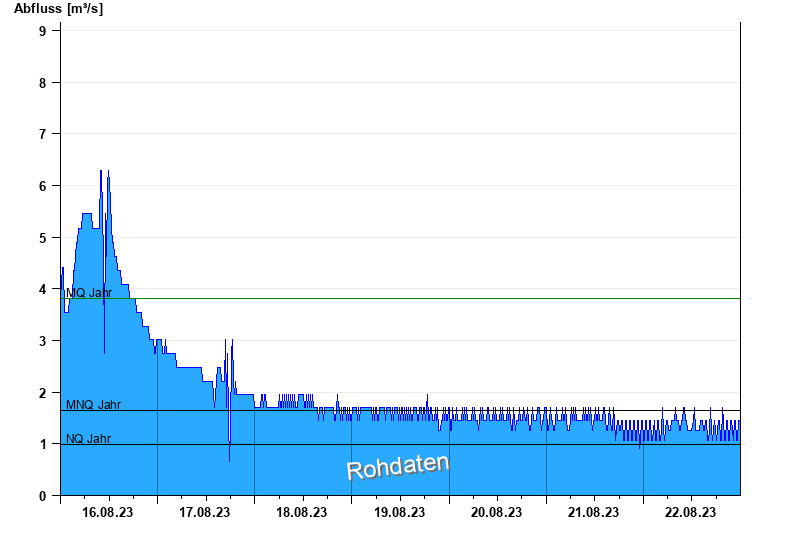Viewport: 800px width, 550px height.
Task: Select the 21.08.23 date label
Action: tap(593, 512)
